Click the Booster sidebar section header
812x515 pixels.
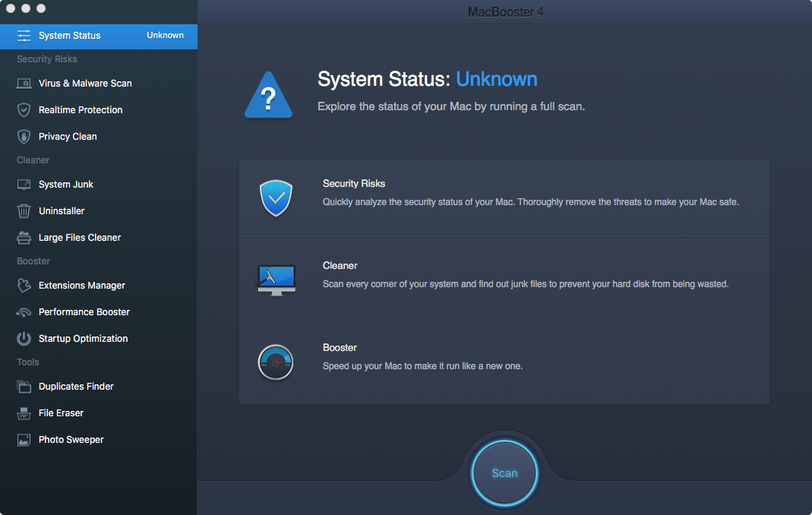point(33,261)
